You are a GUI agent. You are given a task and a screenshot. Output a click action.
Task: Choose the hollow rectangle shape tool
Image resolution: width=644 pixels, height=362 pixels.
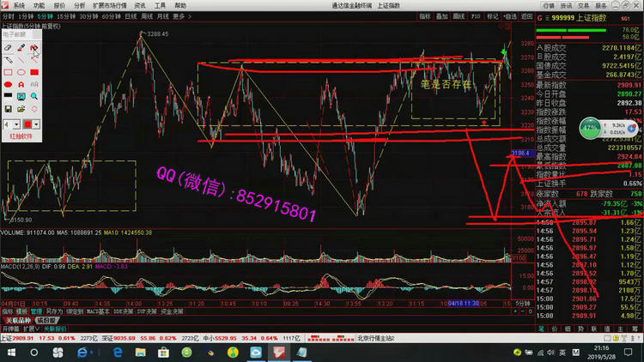tap(8, 73)
